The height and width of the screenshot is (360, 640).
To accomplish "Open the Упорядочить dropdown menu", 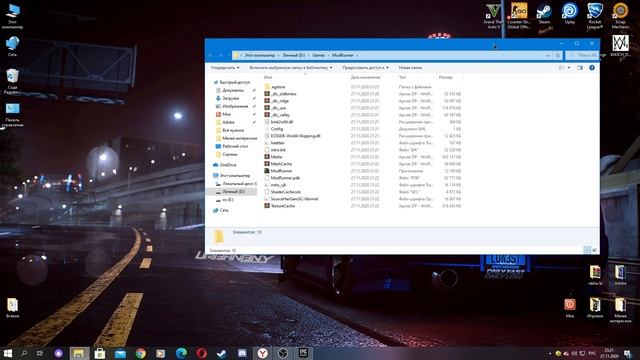I will click(x=225, y=67).
